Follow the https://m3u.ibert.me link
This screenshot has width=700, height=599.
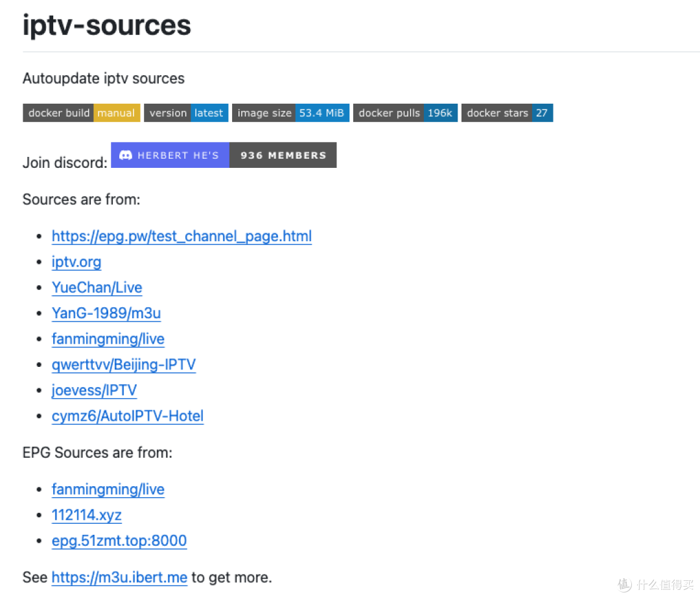click(x=120, y=578)
